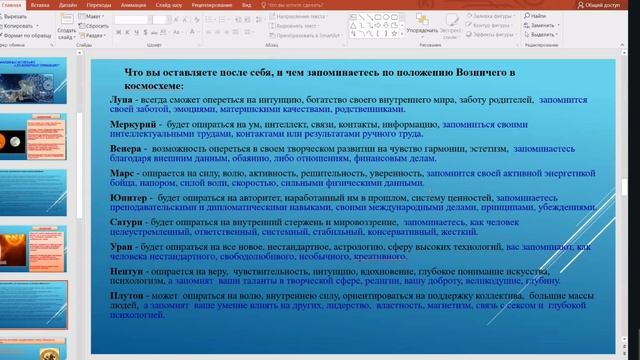
Task: Expand the shapes gallery more arrow
Action: (x=402, y=35)
